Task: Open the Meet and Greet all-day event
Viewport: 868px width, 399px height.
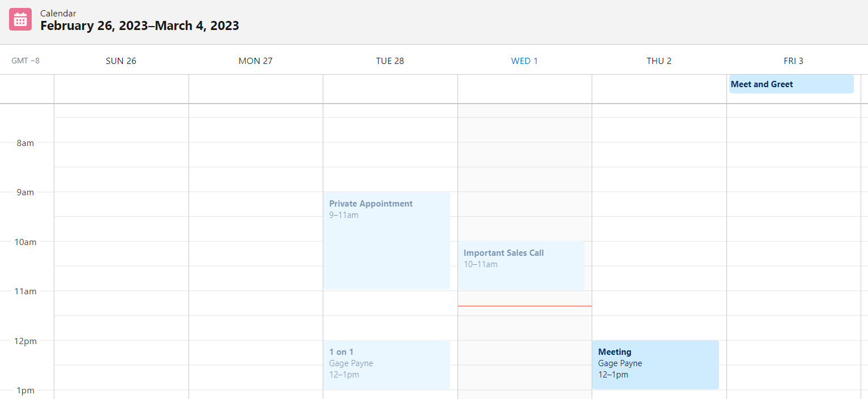Action: [791, 84]
